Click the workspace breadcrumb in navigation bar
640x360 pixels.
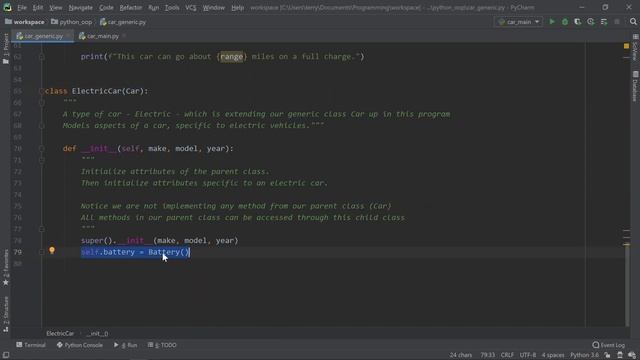point(24,22)
